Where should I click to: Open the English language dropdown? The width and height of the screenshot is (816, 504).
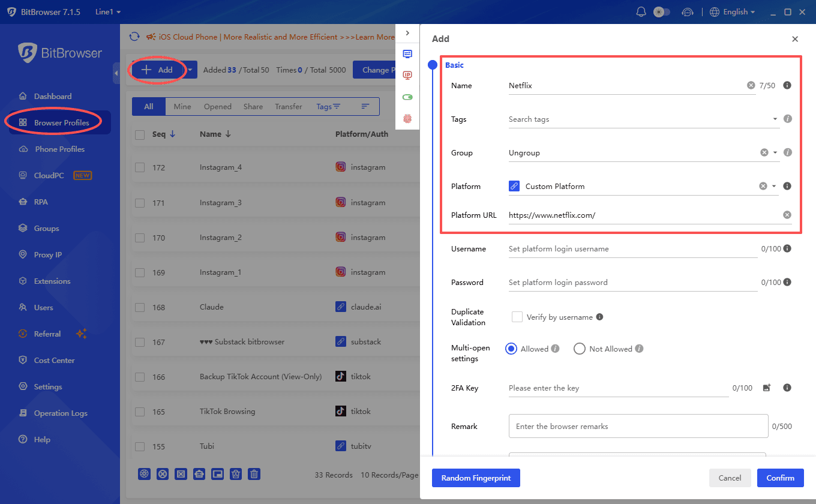point(732,12)
